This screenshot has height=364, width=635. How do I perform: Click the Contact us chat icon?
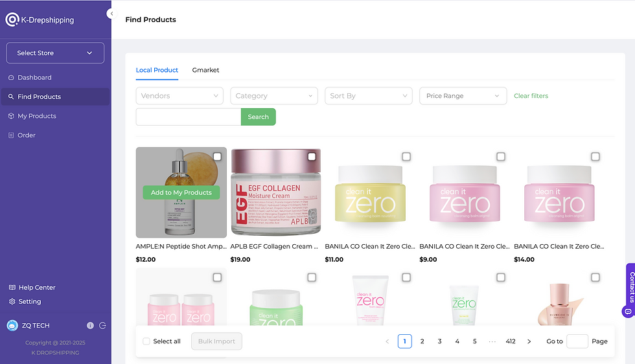tap(628, 312)
